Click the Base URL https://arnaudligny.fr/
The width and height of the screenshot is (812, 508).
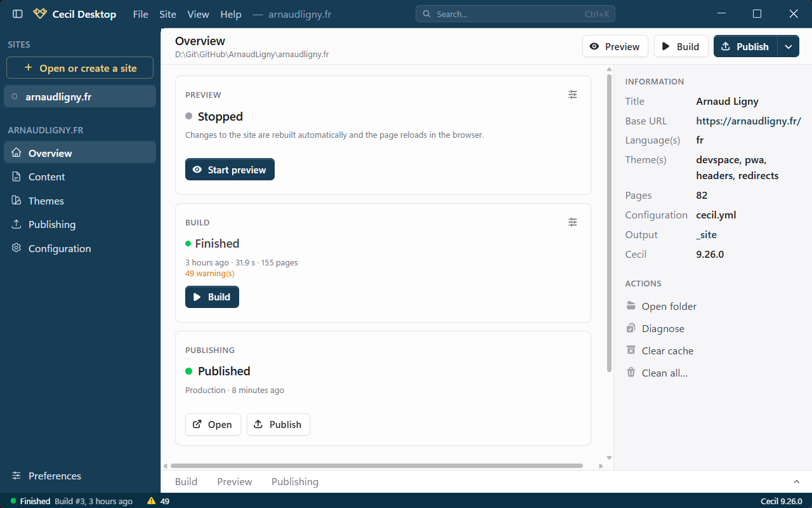[x=749, y=121]
